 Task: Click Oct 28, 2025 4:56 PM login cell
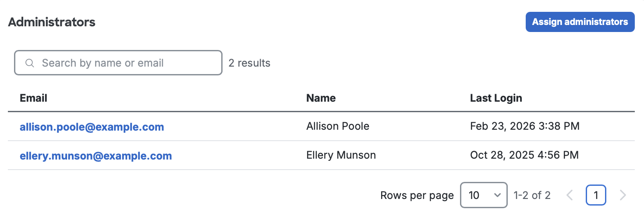click(x=524, y=155)
